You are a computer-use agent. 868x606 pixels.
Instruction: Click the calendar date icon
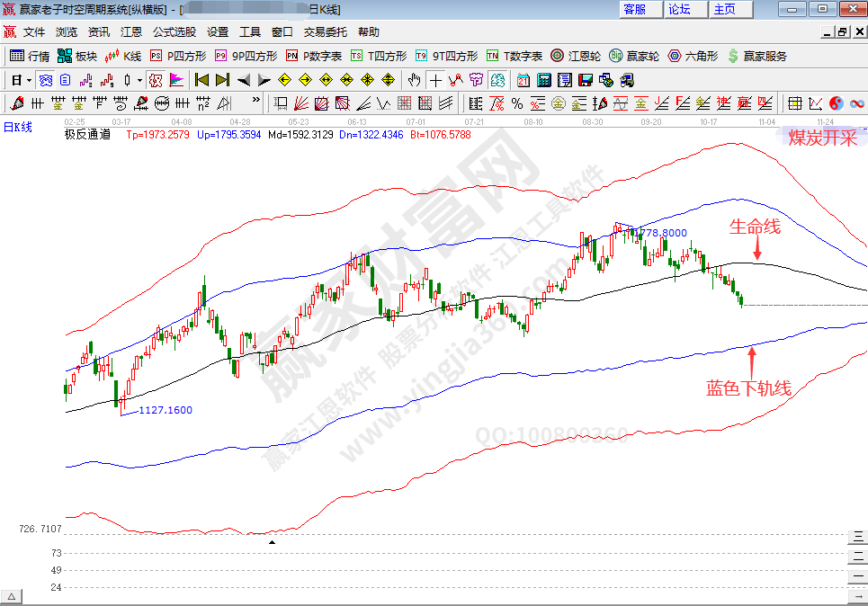[x=523, y=79]
